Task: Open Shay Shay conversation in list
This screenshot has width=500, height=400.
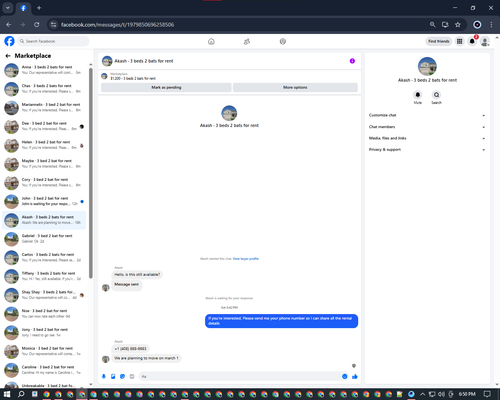Action: point(44,295)
